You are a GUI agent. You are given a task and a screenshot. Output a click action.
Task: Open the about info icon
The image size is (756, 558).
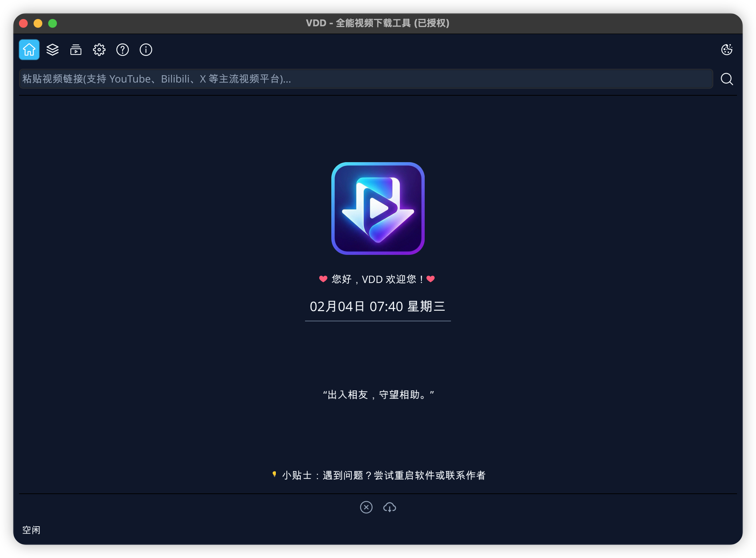(146, 50)
